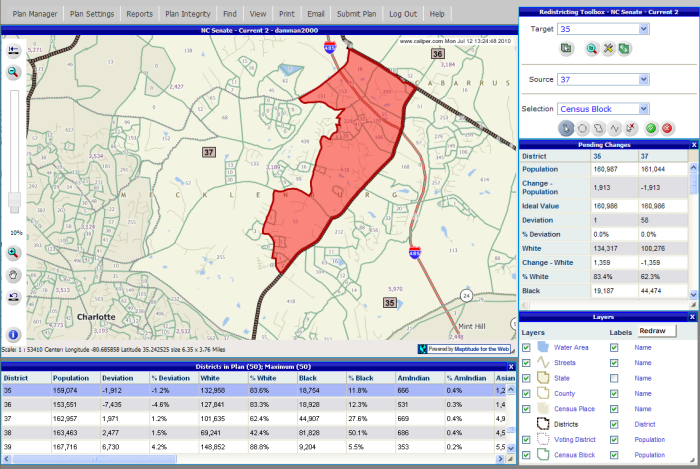
Task: Select the pointer selection tool
Action: 567,128
